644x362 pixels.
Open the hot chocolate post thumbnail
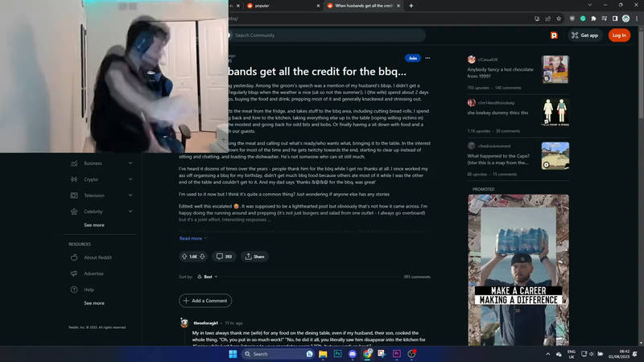pyautogui.click(x=555, y=69)
